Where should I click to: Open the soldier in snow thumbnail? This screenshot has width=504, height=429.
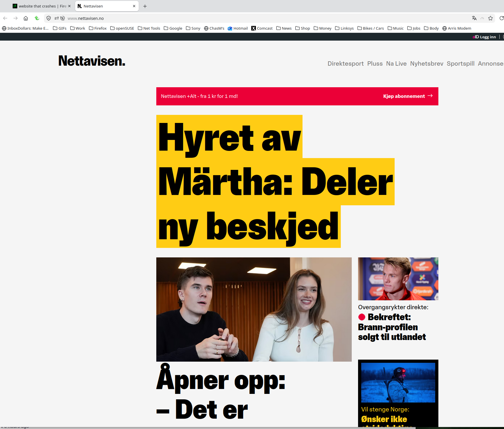(x=398, y=382)
